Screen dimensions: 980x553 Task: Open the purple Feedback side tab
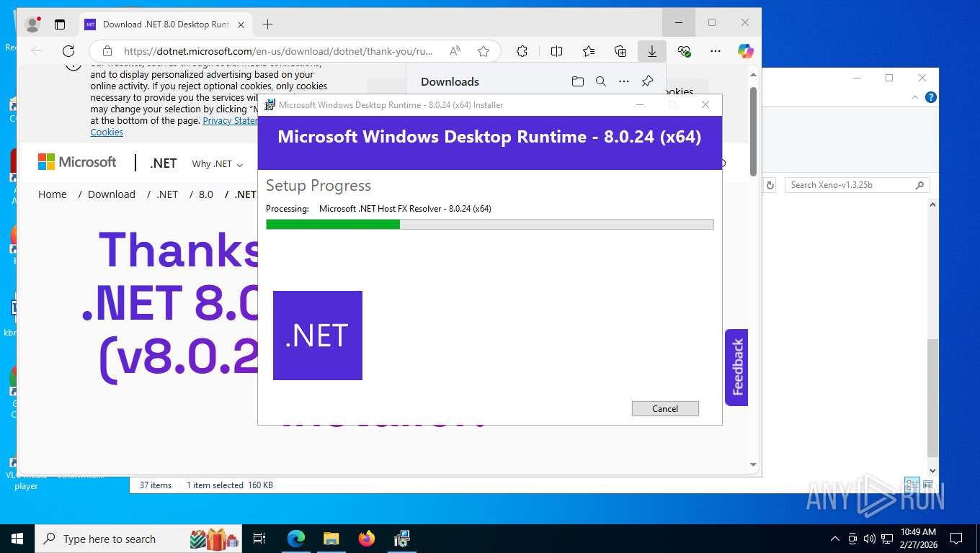click(x=736, y=367)
